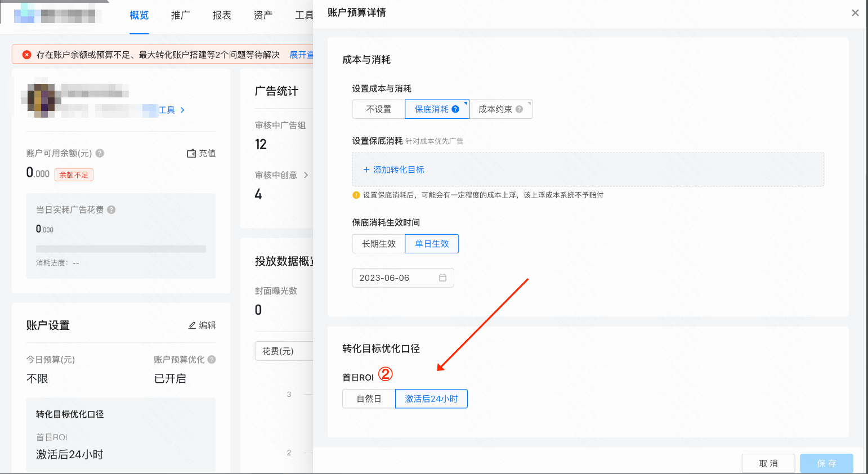868x474 pixels.
Task: Select 自然日 for 首日ROI
Action: point(368,398)
